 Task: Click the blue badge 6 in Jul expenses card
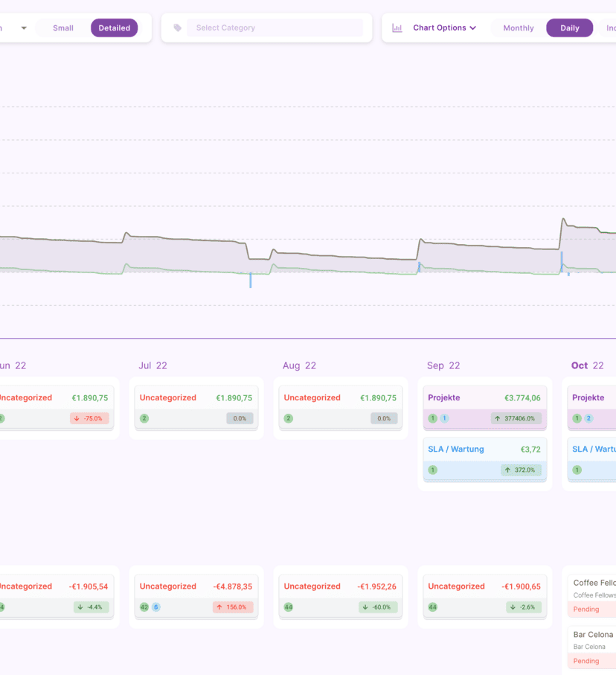click(x=156, y=607)
